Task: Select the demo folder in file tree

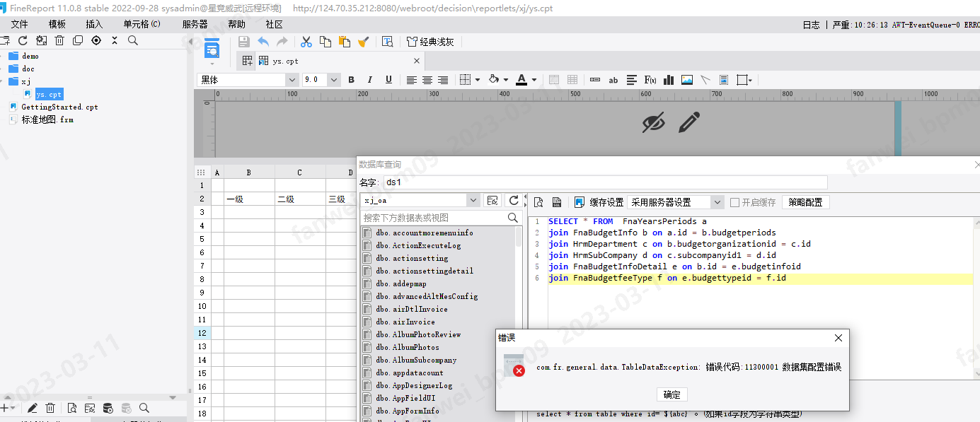Action: pyautogui.click(x=30, y=56)
